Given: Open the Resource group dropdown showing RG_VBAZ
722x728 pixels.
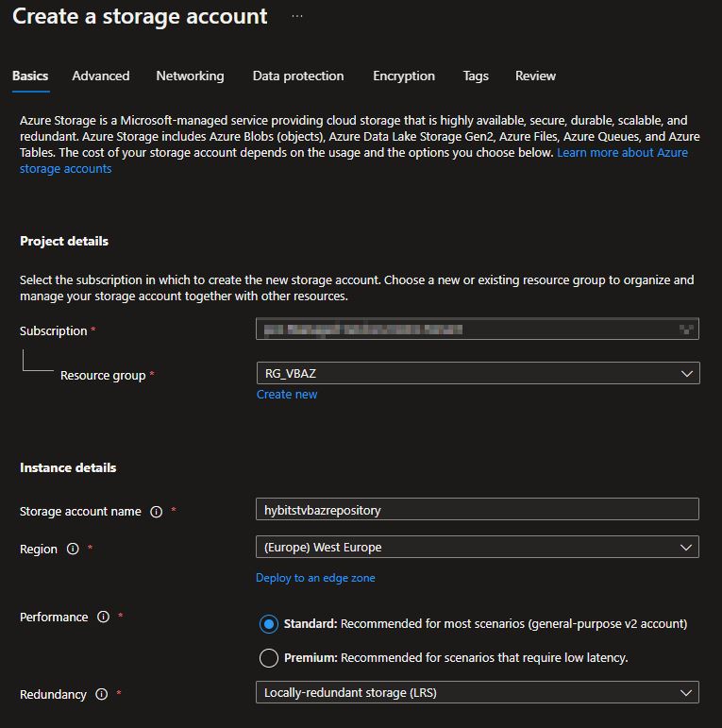Looking at the screenshot, I should tap(477, 374).
